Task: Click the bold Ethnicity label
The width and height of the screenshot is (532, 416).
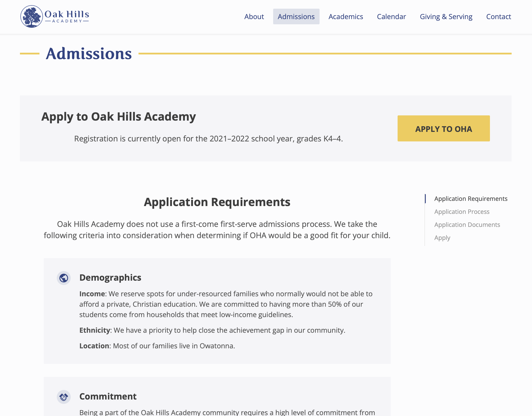Action: click(x=95, y=330)
